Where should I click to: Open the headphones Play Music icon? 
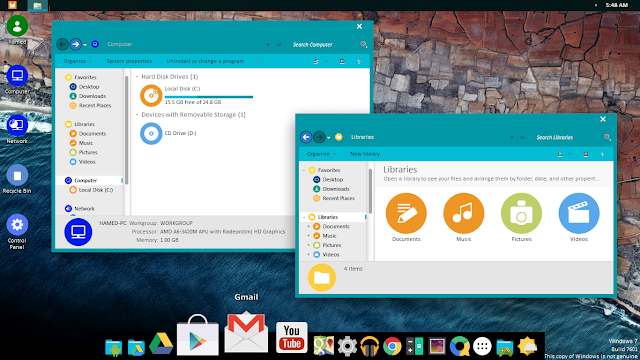[369, 347]
